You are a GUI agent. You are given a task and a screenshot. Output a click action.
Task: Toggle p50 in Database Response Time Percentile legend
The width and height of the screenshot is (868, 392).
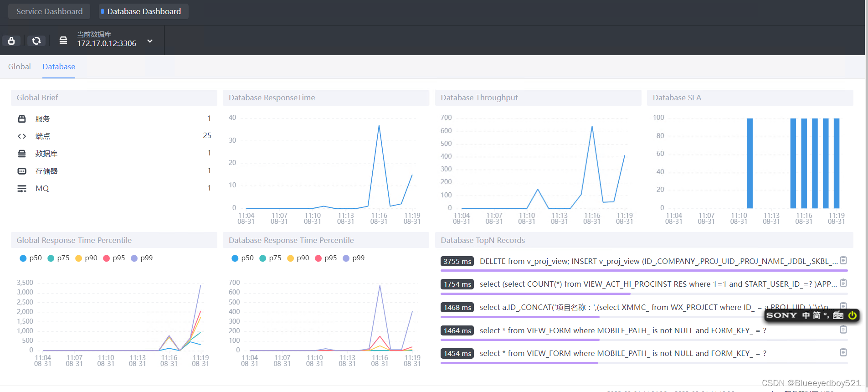[x=242, y=258]
